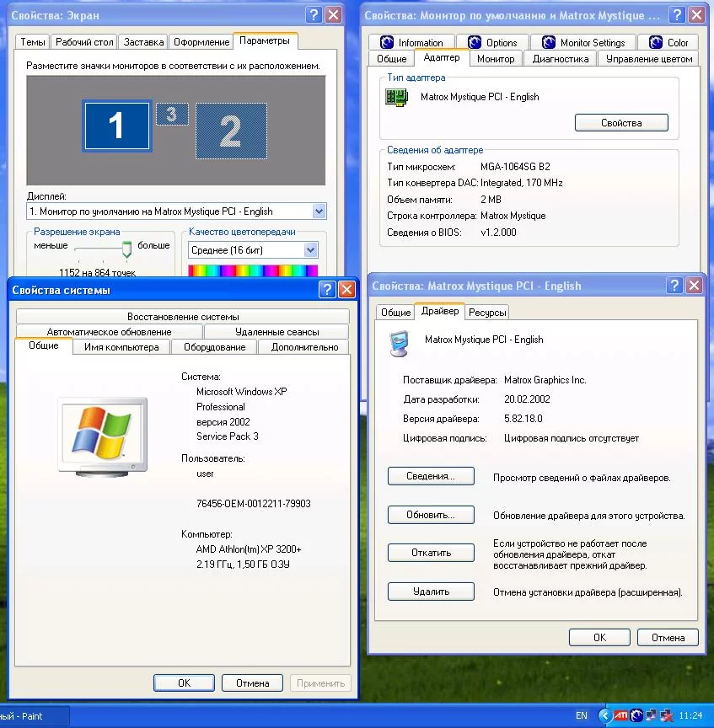This screenshot has height=728, width=714.
Task: Click Отмена in Свойства системы window
Action: (252, 683)
